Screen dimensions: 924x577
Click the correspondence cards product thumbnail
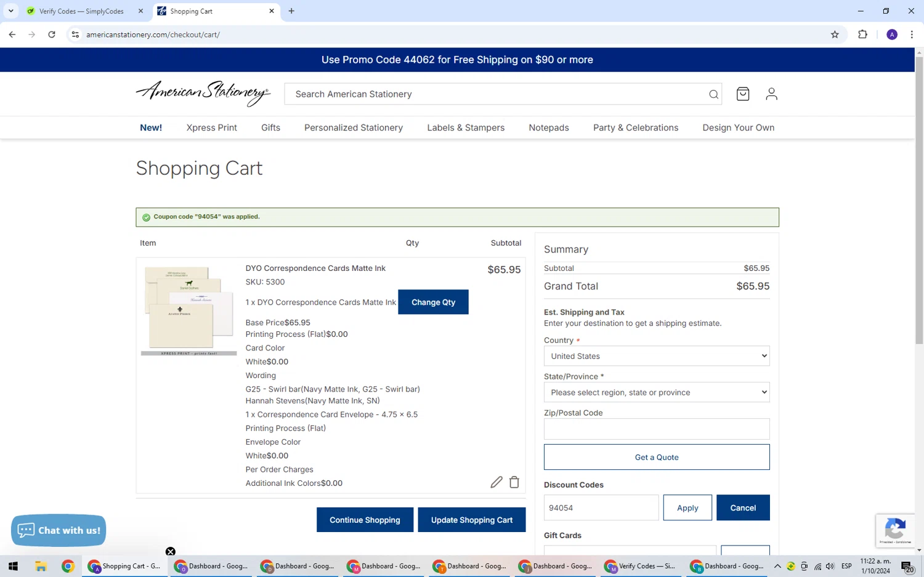(188, 310)
